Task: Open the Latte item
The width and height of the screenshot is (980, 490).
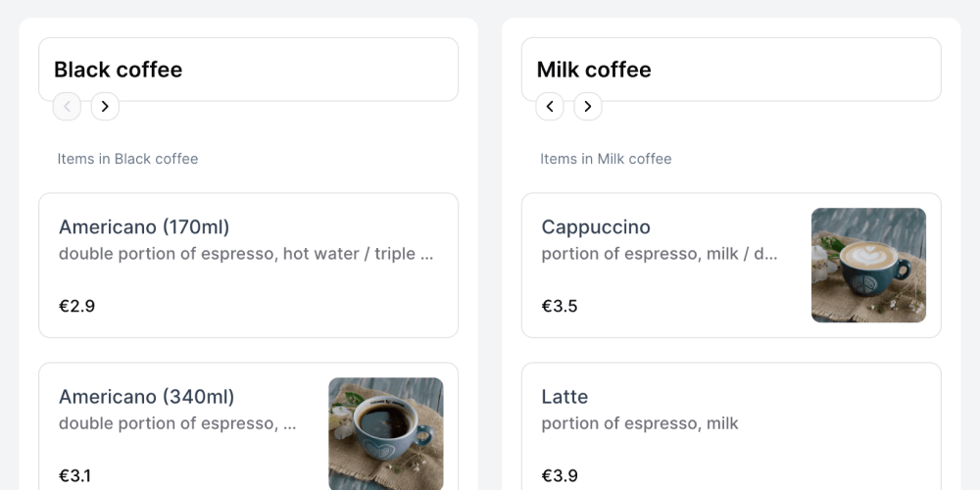Action: pos(564,397)
